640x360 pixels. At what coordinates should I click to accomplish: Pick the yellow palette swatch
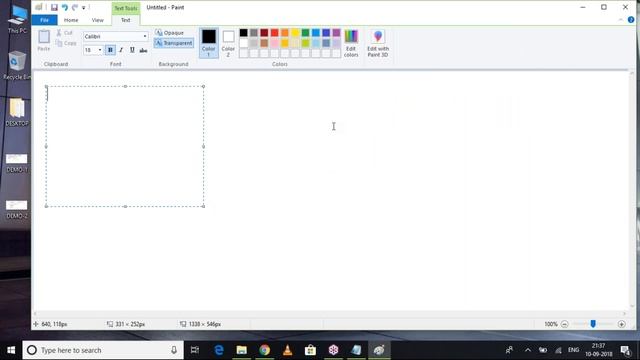point(295,33)
